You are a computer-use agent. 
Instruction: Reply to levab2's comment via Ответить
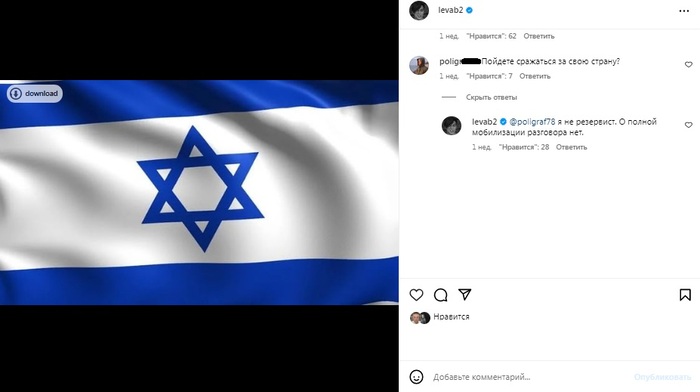(571, 147)
